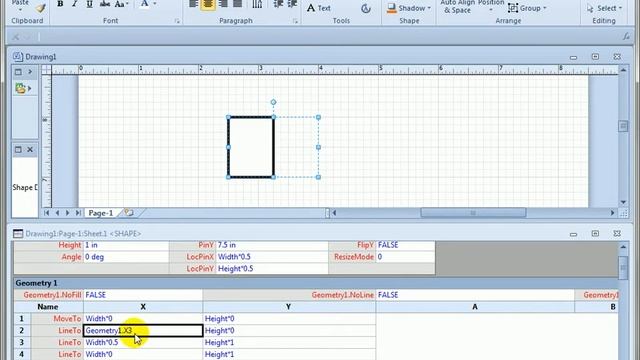Click the Font Color A icon
The height and width of the screenshot is (360, 640).
click(144, 4)
